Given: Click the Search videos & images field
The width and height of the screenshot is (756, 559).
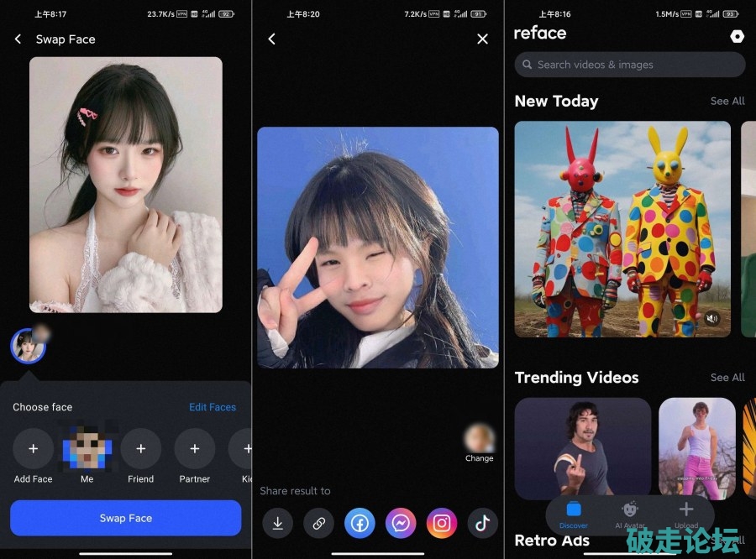Looking at the screenshot, I should (x=630, y=65).
